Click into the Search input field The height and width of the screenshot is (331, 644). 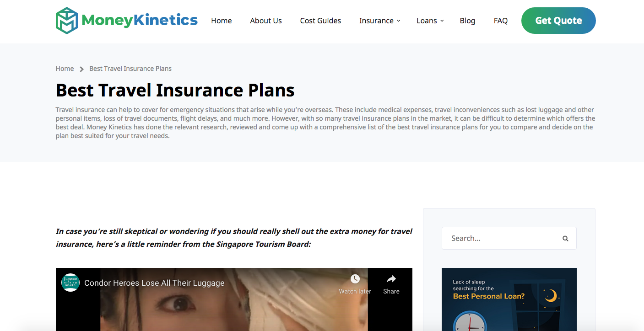click(x=501, y=238)
